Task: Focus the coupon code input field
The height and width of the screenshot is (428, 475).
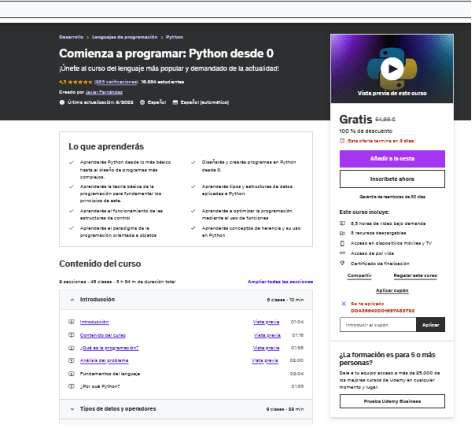Action: [378, 325]
